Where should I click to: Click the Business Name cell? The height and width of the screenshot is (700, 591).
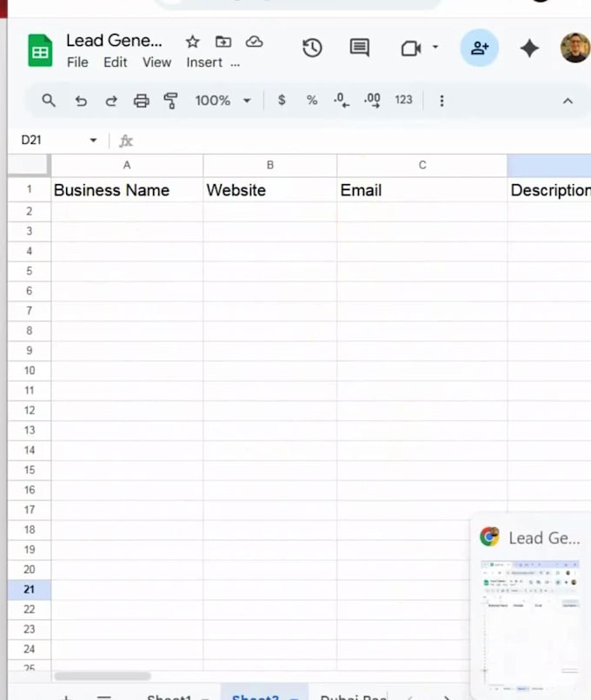(x=127, y=190)
